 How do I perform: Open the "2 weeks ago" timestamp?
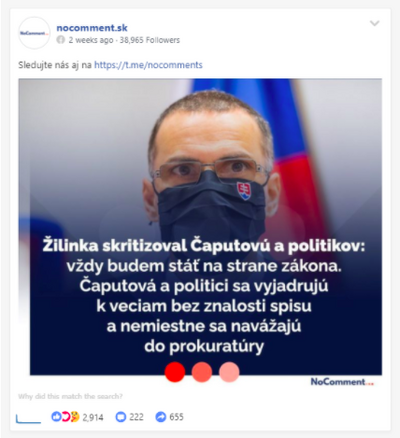click(91, 40)
